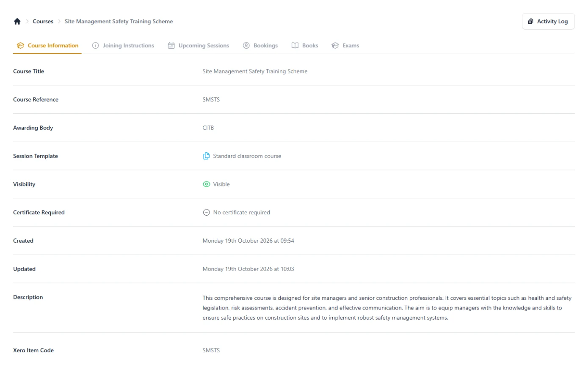588x367 pixels.
Task: Click the Books open-book icon
Action: coord(295,46)
